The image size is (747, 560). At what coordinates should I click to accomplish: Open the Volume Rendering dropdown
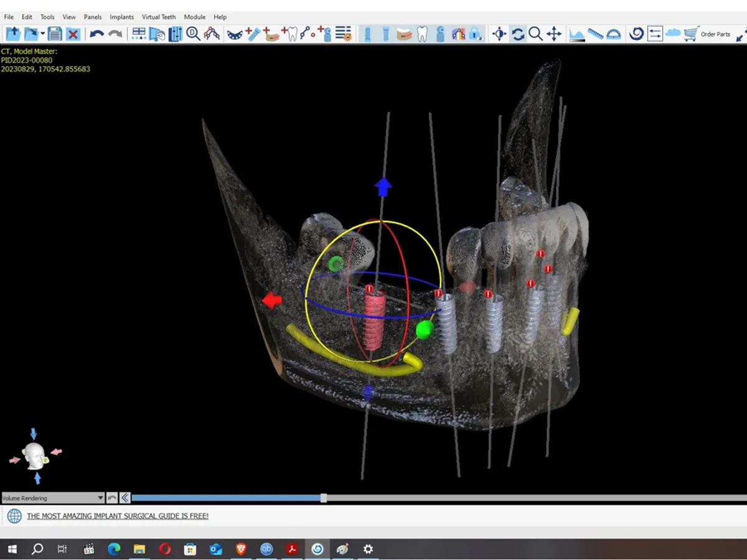(x=52, y=498)
